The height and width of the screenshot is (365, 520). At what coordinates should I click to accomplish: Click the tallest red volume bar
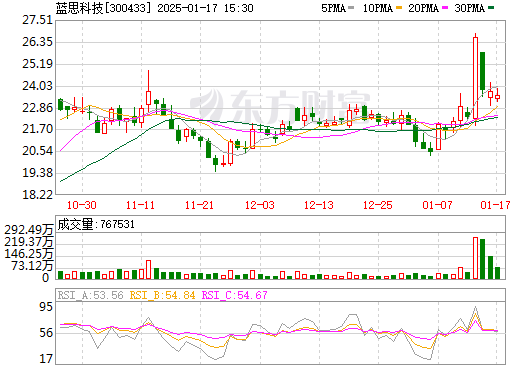(x=475, y=258)
